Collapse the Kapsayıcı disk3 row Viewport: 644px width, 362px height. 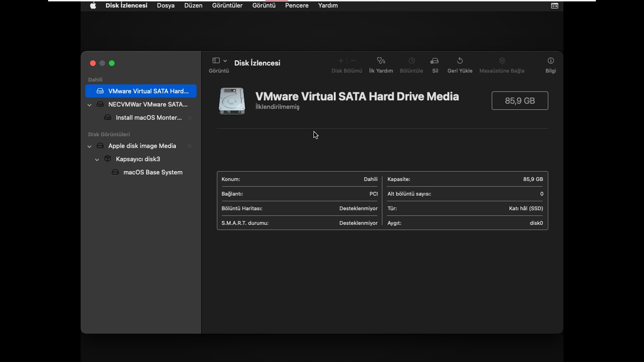pos(97,159)
